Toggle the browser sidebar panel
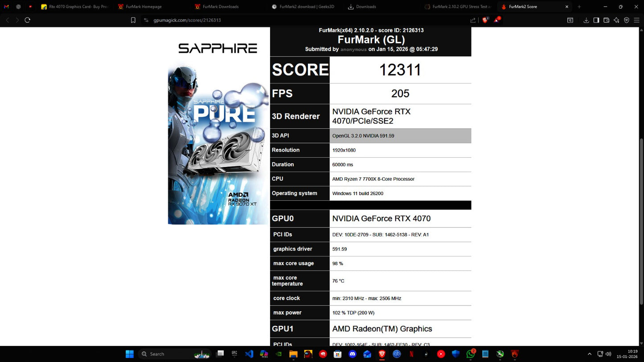 [x=596, y=20]
